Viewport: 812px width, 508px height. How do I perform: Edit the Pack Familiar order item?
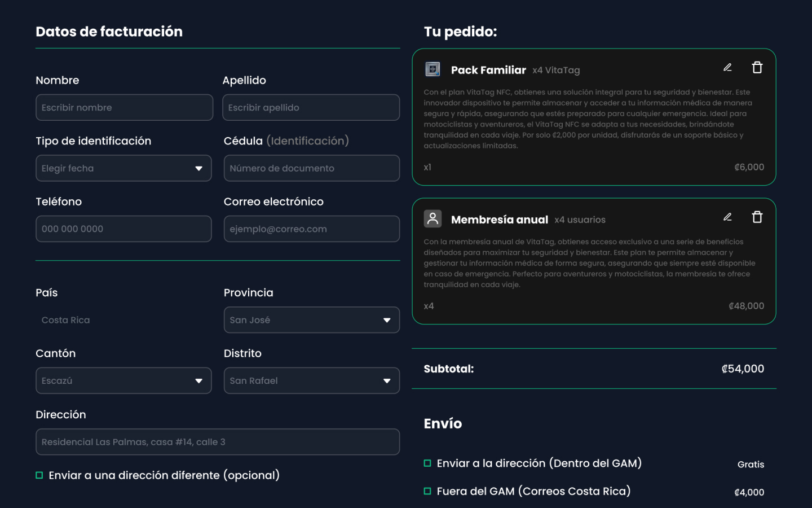point(727,68)
